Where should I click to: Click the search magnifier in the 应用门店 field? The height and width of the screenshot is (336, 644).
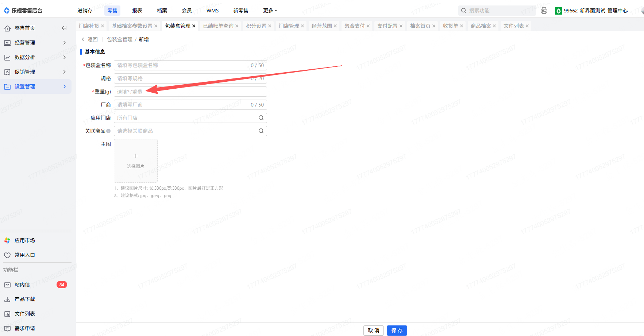click(261, 118)
